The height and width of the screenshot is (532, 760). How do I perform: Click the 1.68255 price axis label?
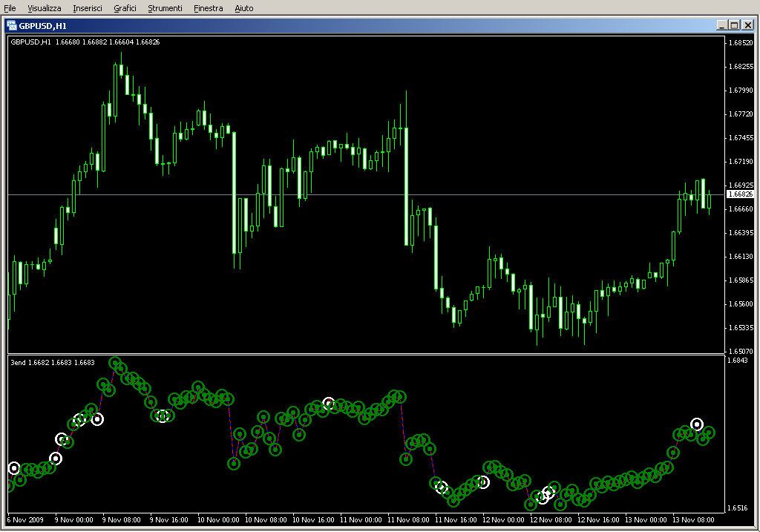pos(741,66)
